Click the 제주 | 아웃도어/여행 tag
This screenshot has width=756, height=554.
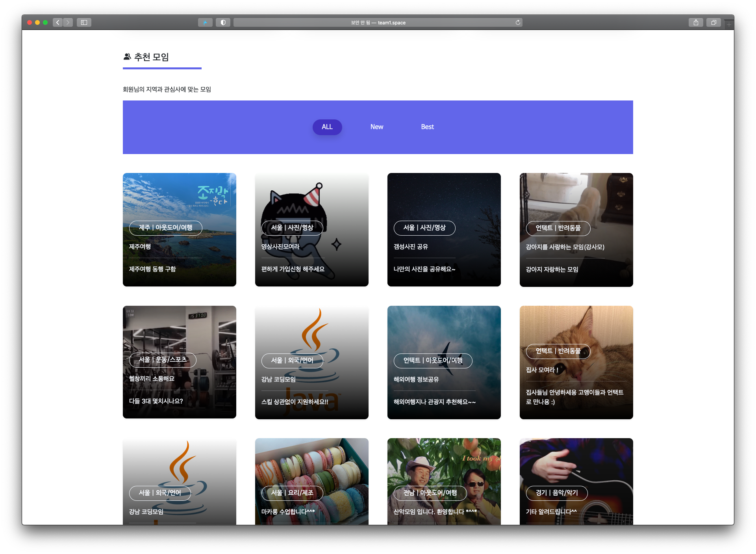(165, 228)
